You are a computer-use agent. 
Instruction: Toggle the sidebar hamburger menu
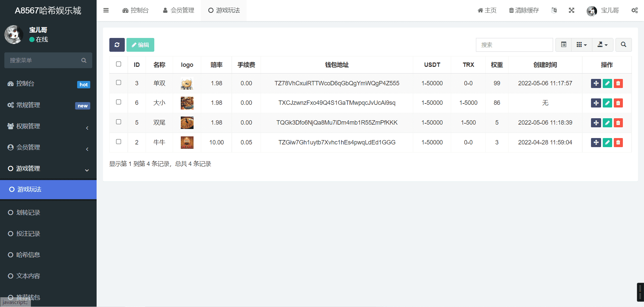[106, 10]
